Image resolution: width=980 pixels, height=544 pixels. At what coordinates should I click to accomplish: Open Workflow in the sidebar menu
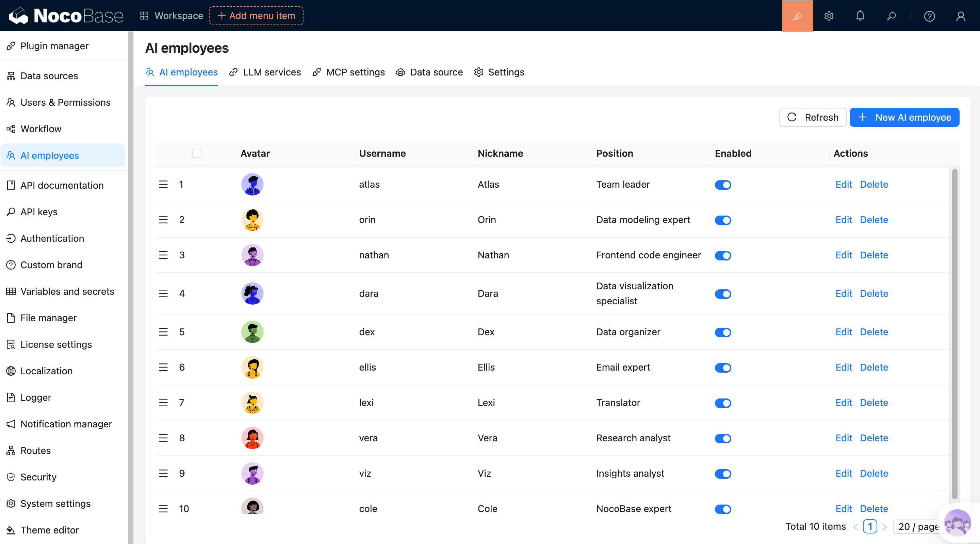41,129
